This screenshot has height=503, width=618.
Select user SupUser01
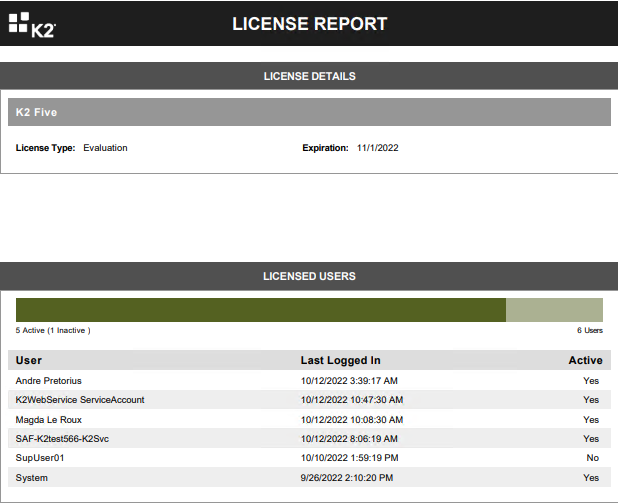40,458
